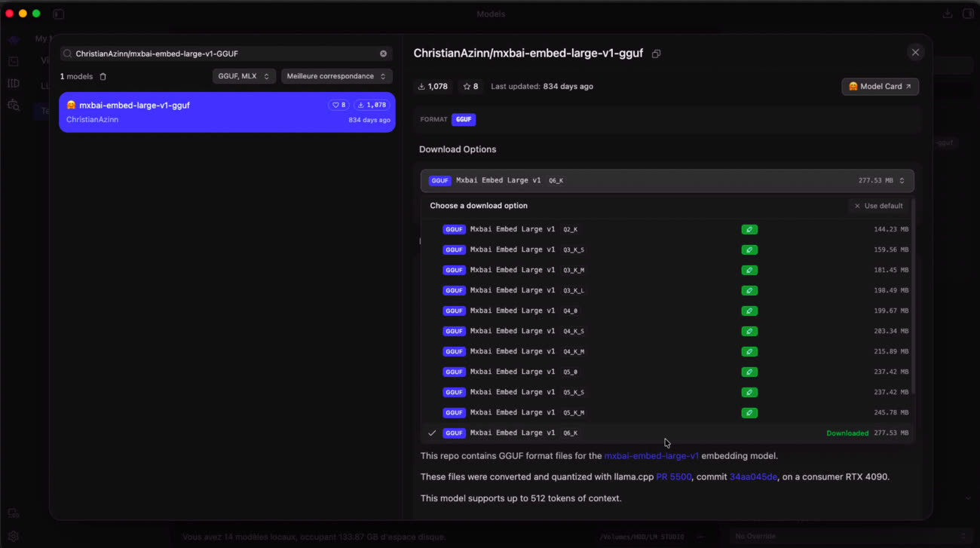Viewport: 980px width, 548px height.
Task: Click the 'Download Options' heading
Action: point(458,149)
